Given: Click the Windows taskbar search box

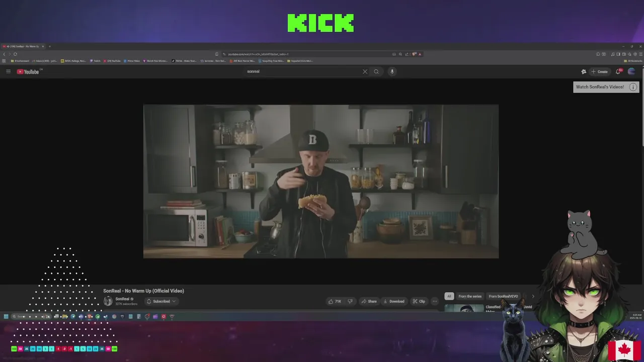Looking at the screenshot, I should (30, 316).
